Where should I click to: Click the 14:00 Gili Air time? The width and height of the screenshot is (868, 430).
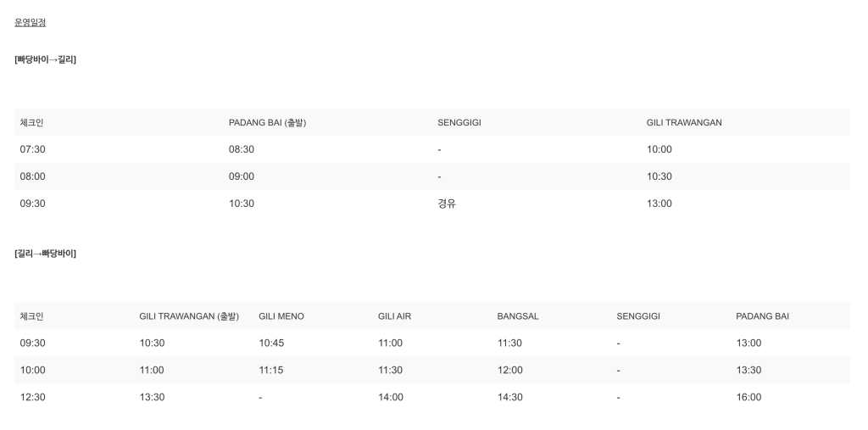click(390, 398)
